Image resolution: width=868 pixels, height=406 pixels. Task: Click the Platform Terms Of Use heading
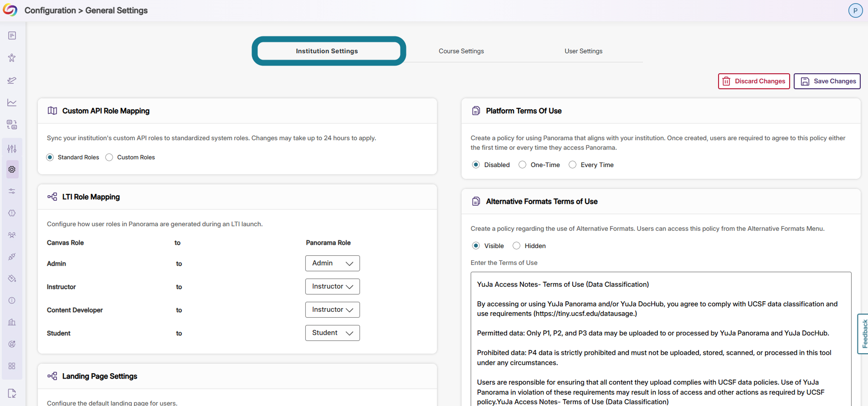(x=524, y=111)
